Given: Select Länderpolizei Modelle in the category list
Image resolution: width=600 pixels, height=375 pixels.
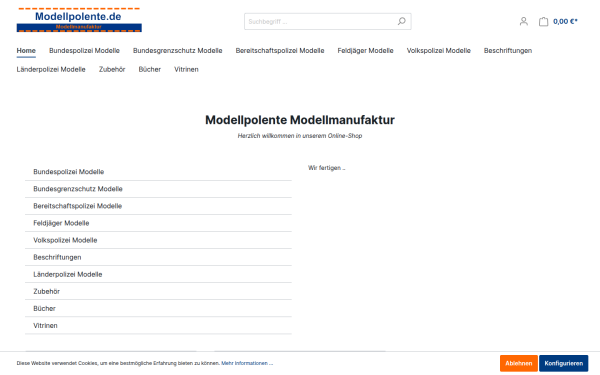Looking at the screenshot, I should pos(158,274).
